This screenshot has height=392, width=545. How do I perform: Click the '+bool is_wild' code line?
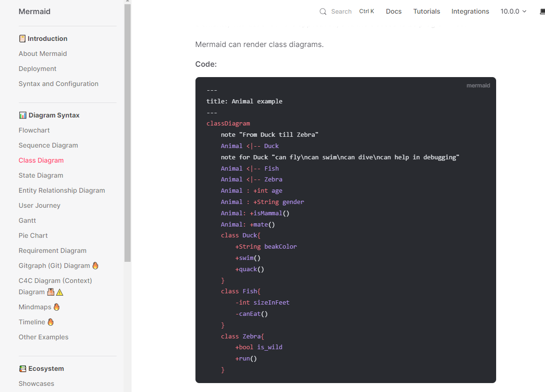[259, 347]
